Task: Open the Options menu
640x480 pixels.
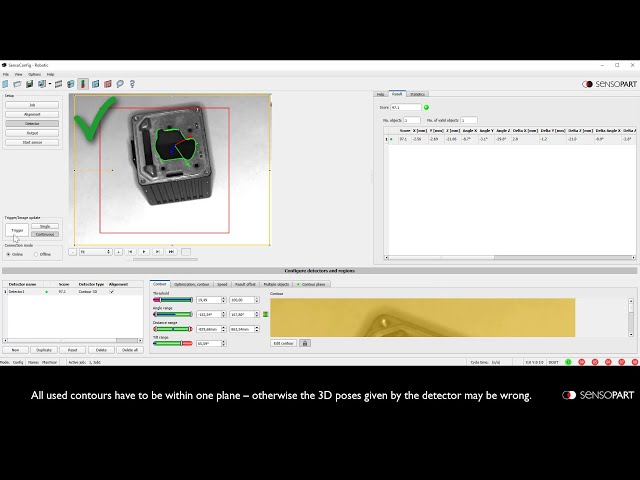Action: pyautogui.click(x=34, y=74)
